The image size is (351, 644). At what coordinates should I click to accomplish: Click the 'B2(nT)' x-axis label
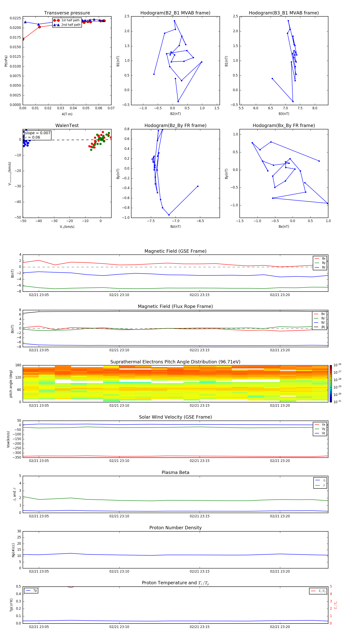point(175,114)
